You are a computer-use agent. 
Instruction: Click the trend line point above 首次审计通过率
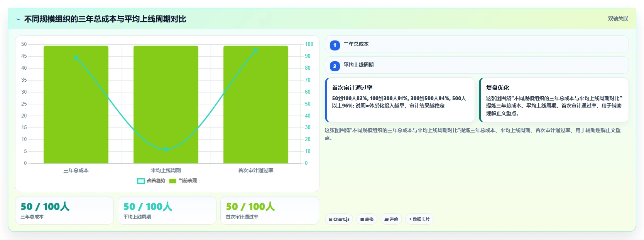coord(255,50)
